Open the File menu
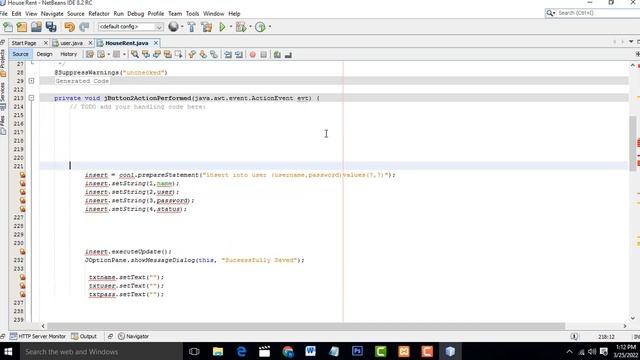 (x=4, y=13)
